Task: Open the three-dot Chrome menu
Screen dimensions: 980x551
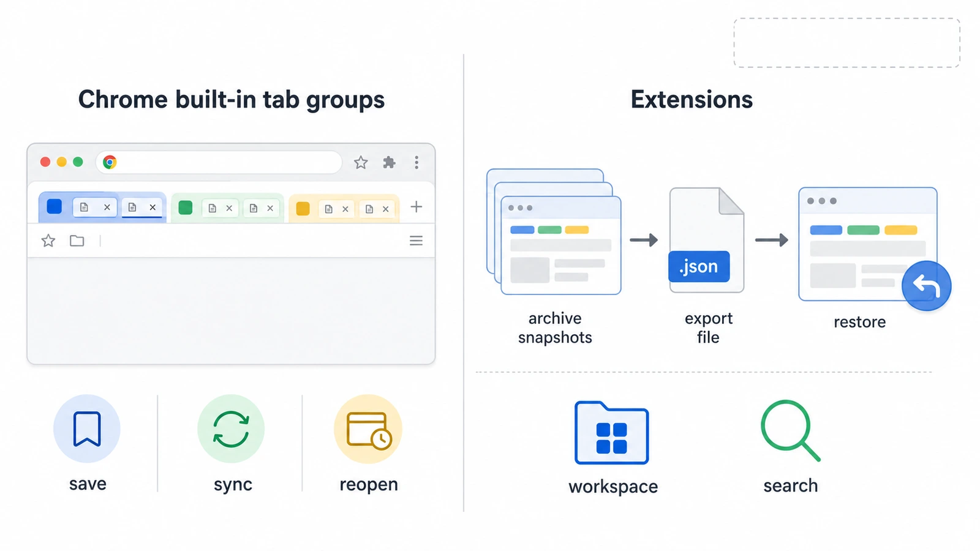Action: coord(417,162)
